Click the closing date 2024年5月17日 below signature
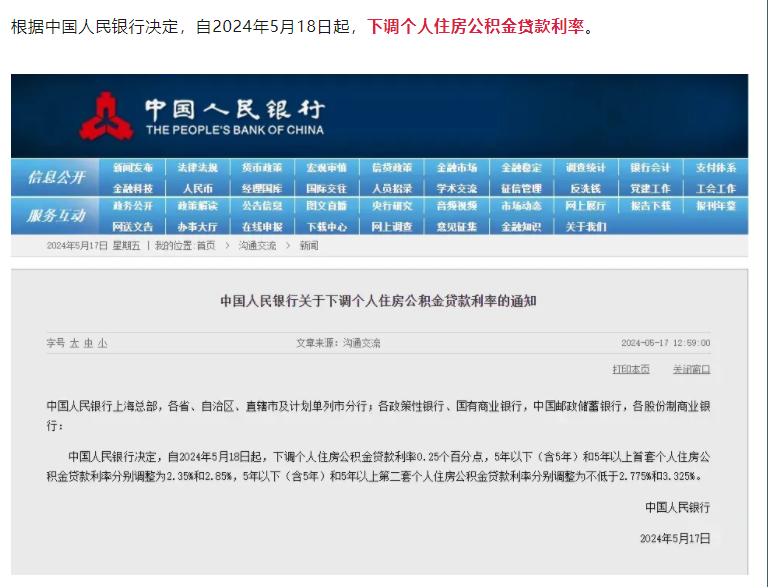The width and height of the screenshot is (768, 587). 675,538
